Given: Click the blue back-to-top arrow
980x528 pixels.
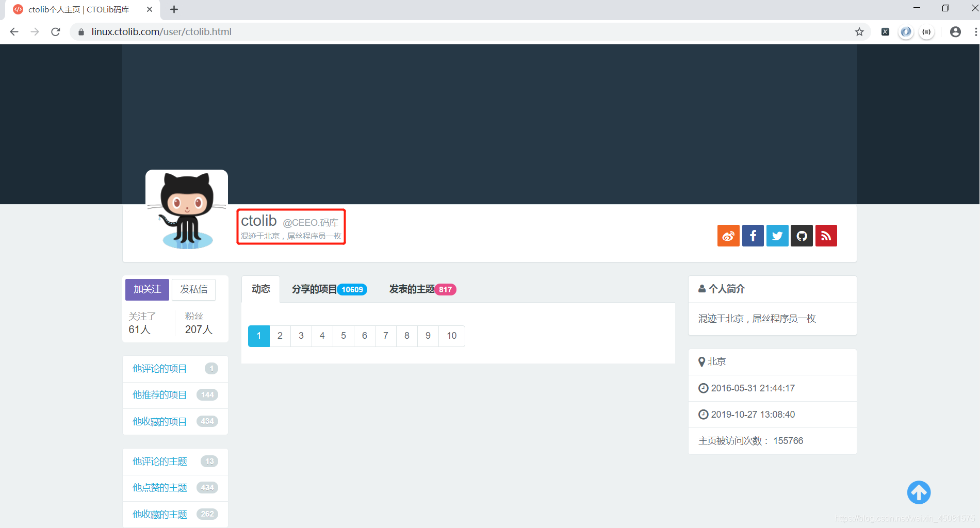Looking at the screenshot, I should 919,492.
